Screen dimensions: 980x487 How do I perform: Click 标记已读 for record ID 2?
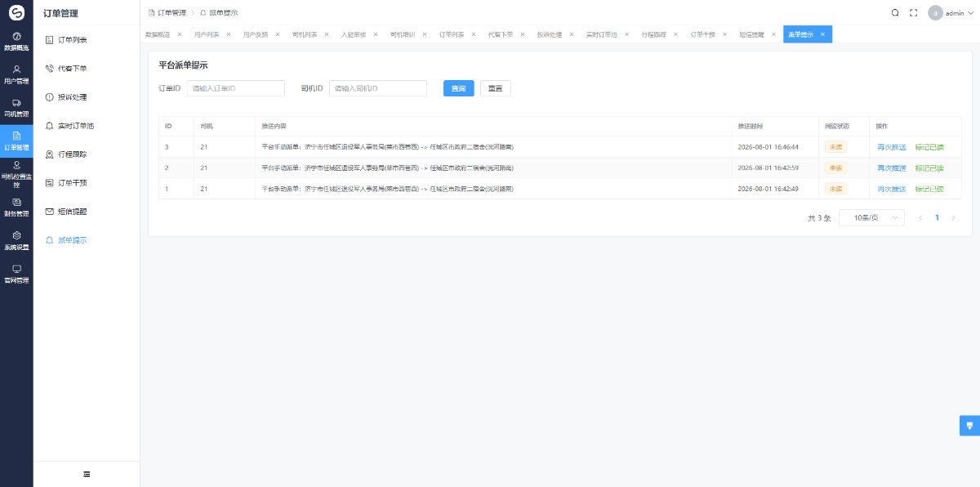pyautogui.click(x=929, y=168)
